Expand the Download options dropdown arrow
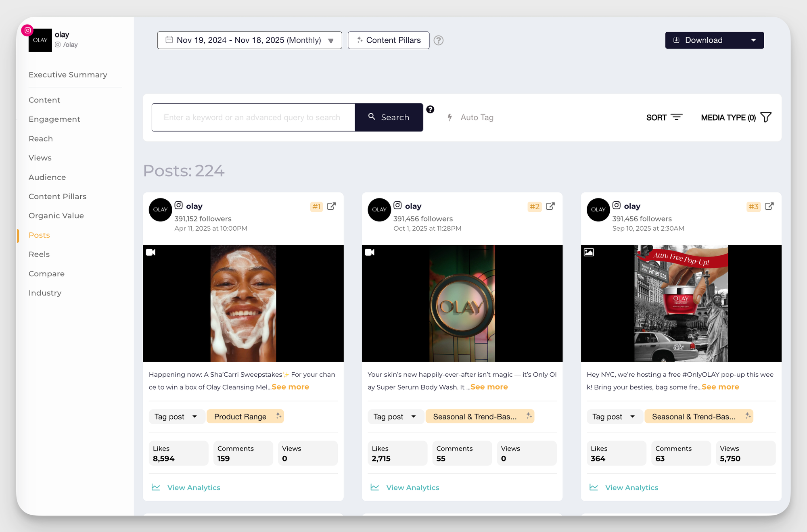This screenshot has height=532, width=807. tap(754, 40)
